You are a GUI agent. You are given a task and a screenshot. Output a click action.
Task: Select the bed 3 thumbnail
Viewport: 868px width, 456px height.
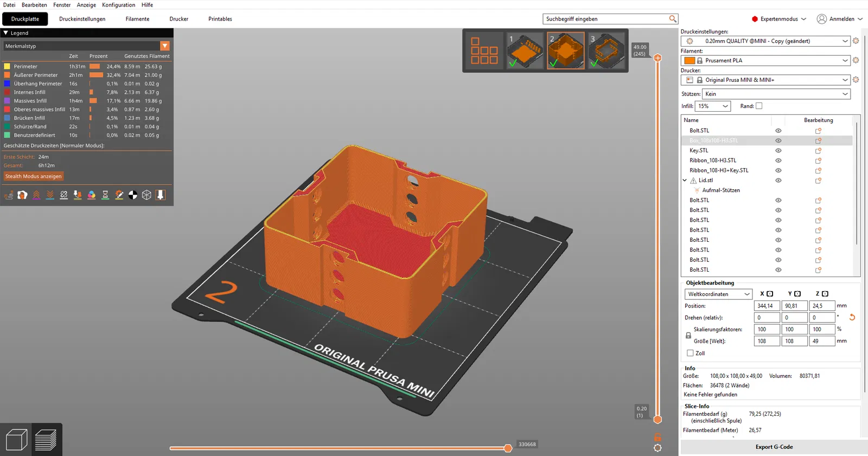pyautogui.click(x=606, y=50)
